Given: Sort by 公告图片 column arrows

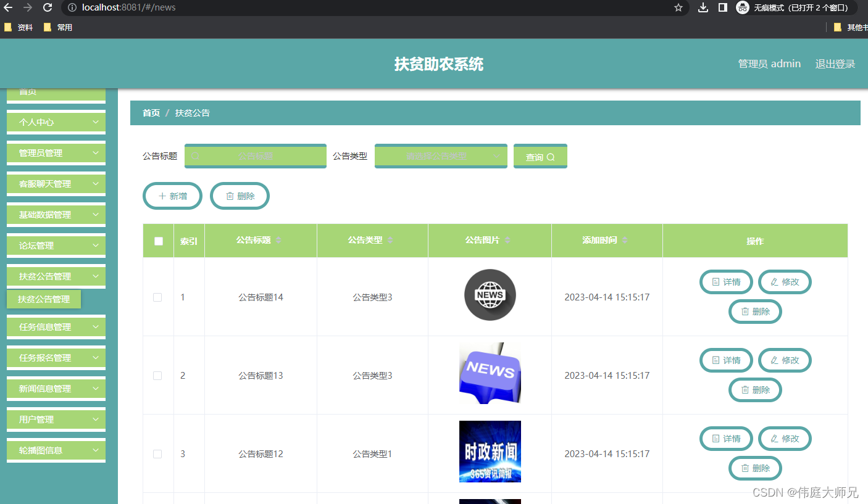Looking at the screenshot, I should pos(507,240).
